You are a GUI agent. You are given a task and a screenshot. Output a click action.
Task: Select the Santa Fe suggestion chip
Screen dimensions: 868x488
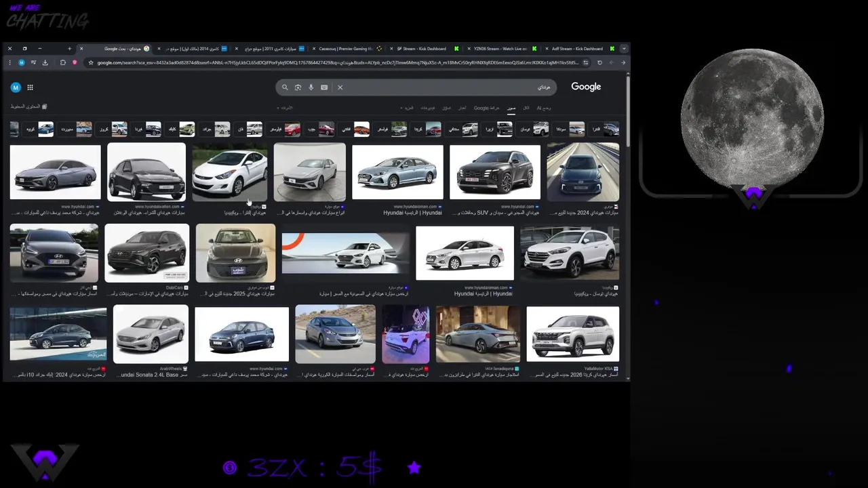point(461,129)
